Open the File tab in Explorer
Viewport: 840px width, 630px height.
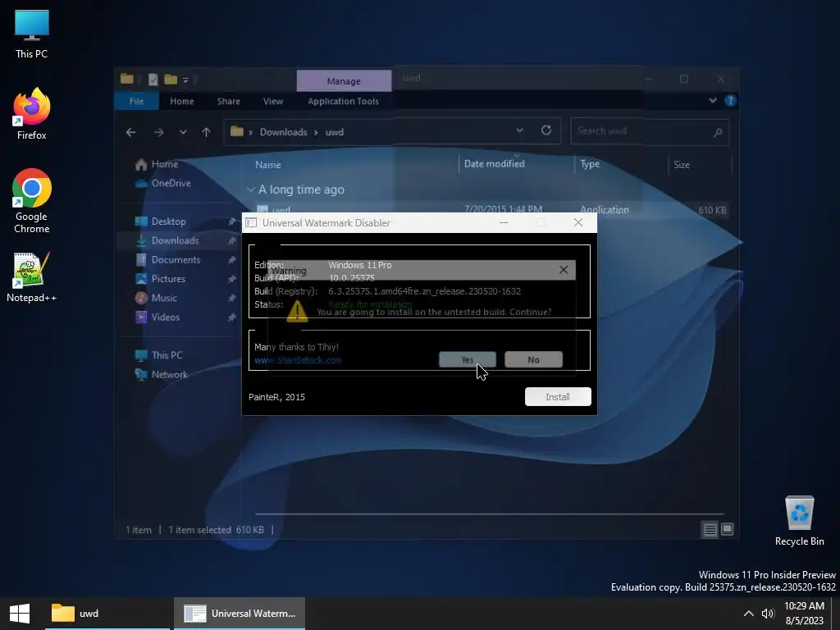pos(137,101)
